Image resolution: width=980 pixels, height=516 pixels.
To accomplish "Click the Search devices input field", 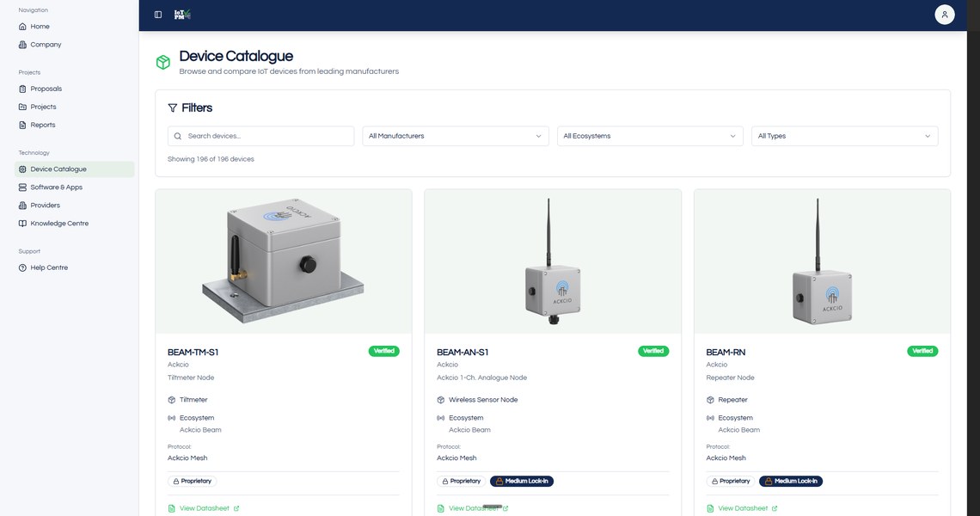I will point(260,136).
